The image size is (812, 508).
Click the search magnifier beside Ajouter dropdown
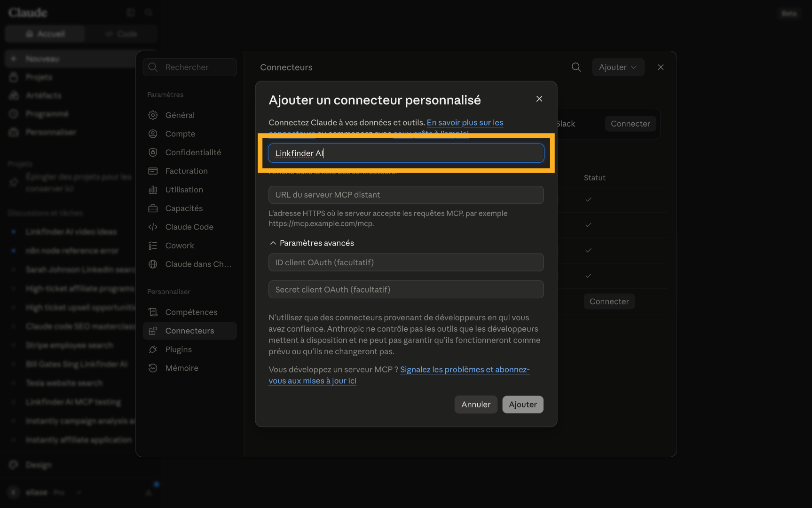[x=576, y=67]
